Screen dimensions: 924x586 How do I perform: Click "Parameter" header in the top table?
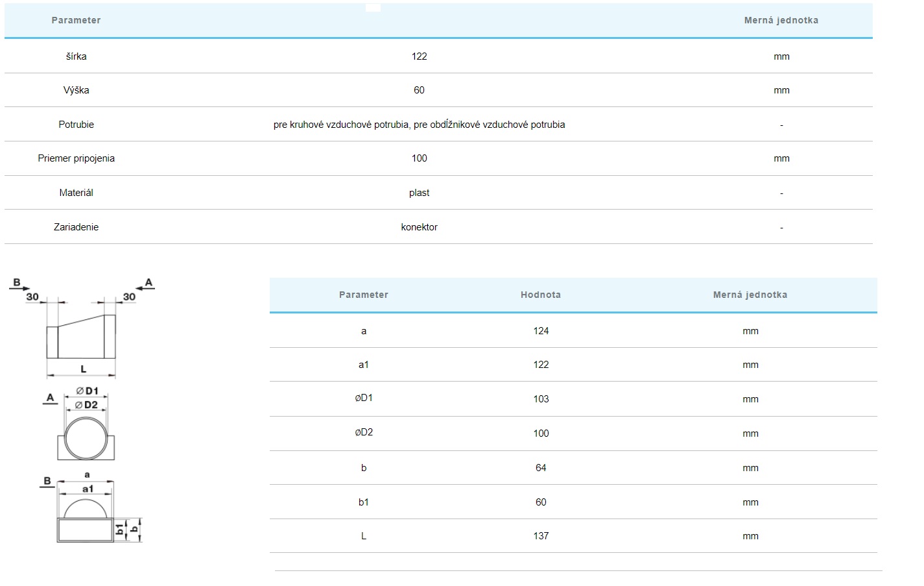click(76, 20)
